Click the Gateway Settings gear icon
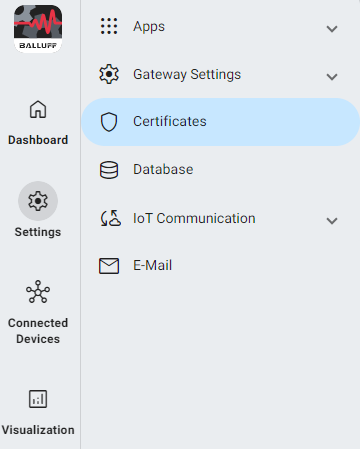360x449 pixels. (109, 74)
